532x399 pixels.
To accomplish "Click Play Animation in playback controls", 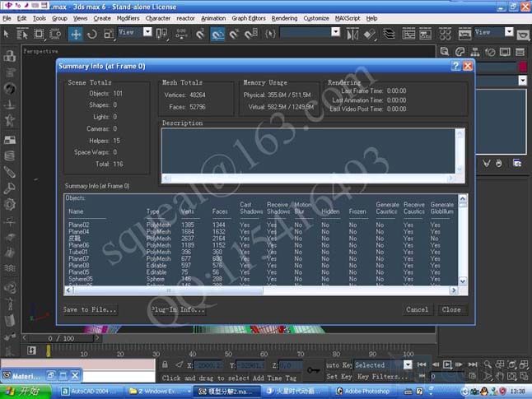I will tap(447, 364).
